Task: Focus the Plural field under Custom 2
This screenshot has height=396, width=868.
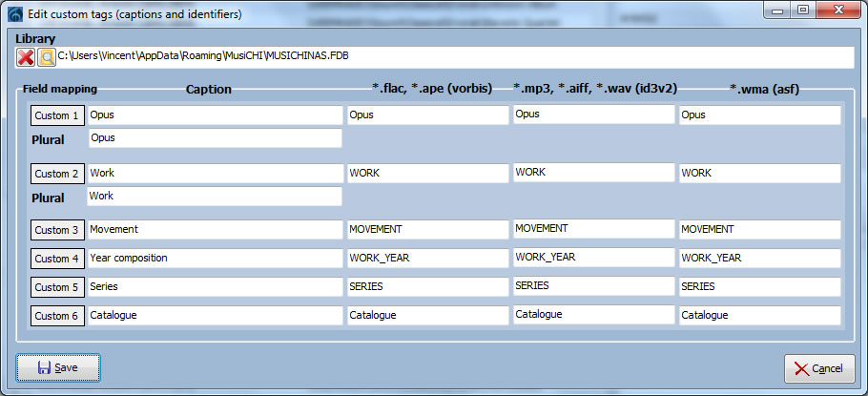Action: (x=215, y=197)
